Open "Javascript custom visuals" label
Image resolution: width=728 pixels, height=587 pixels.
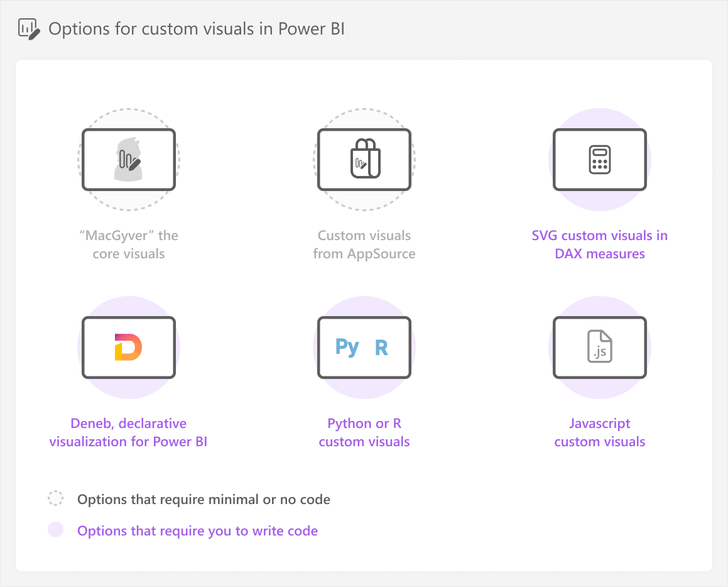point(600,432)
